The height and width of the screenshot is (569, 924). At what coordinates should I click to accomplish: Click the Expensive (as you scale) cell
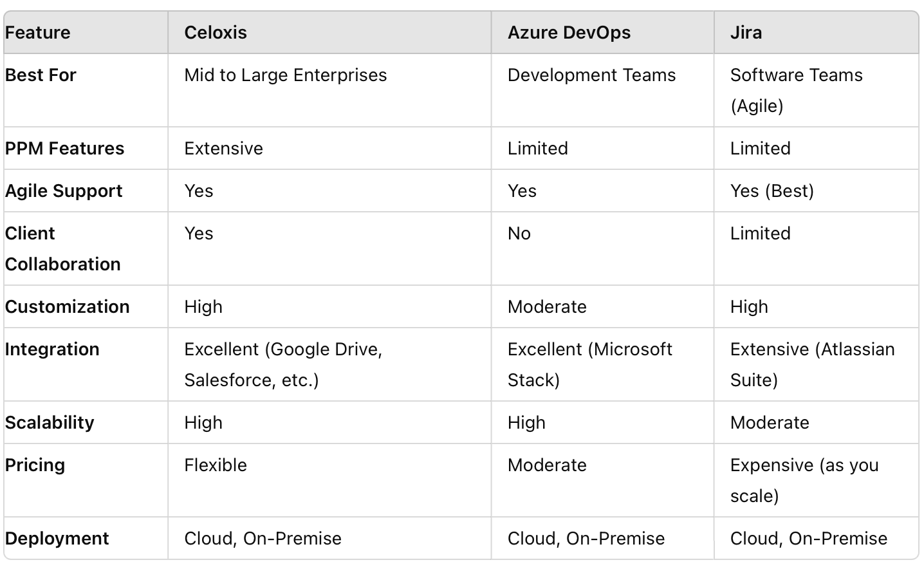(804, 480)
